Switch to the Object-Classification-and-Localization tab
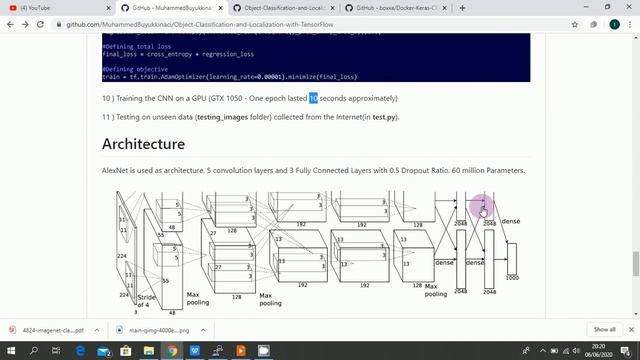The width and height of the screenshot is (640, 360). (284, 8)
